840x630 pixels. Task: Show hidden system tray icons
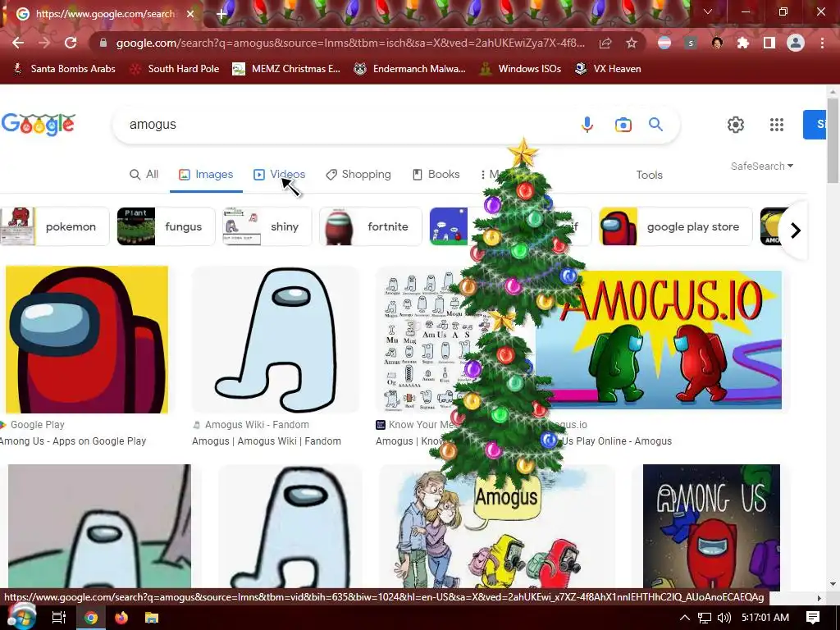pos(685,618)
